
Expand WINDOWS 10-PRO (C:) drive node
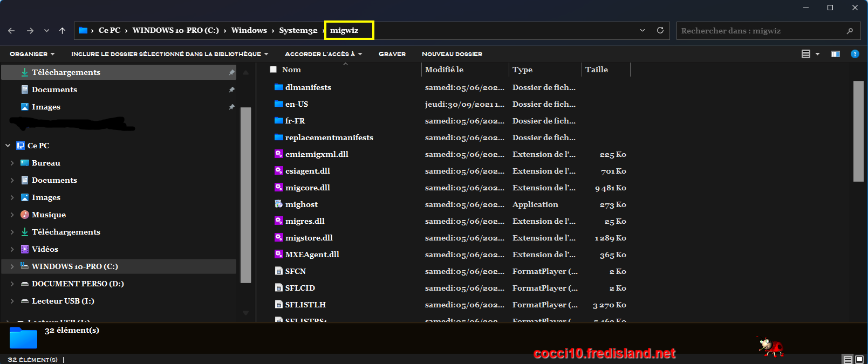coord(12,266)
